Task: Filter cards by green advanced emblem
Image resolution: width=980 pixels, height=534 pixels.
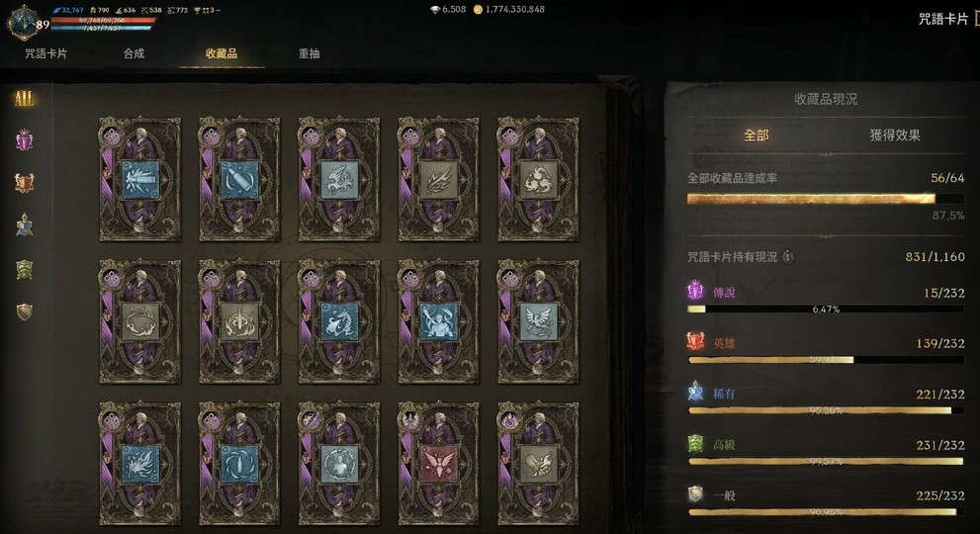Action: 25,269
